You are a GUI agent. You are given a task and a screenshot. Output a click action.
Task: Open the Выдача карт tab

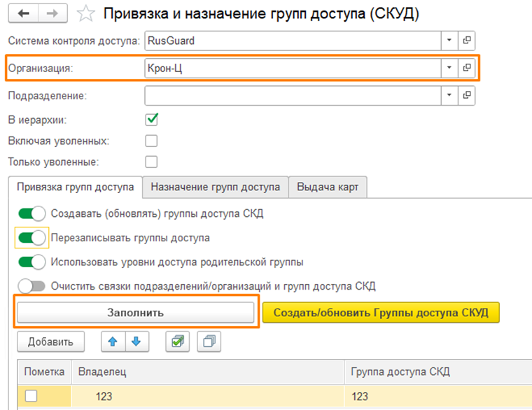[x=328, y=187]
